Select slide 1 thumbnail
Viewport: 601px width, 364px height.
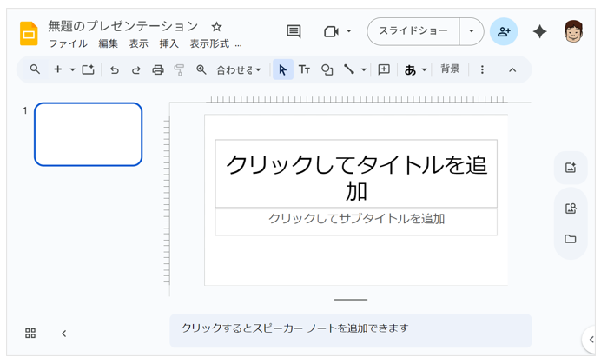(x=89, y=135)
